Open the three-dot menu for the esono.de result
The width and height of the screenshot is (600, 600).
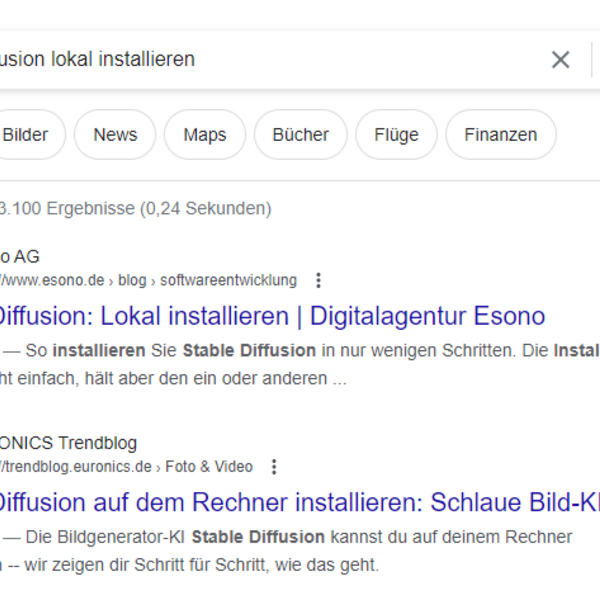319,280
